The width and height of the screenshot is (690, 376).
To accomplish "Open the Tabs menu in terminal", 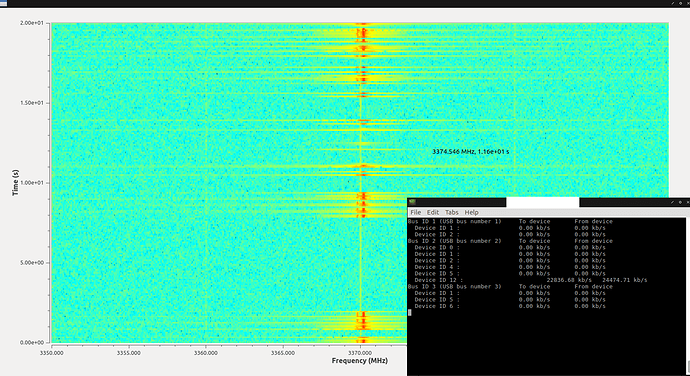I will point(451,212).
